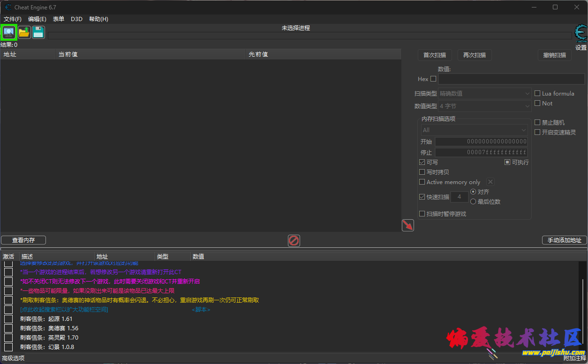This screenshot has width=588, height=364.
Task: Open the 扫描类型 dropdown
Action: coord(485,93)
